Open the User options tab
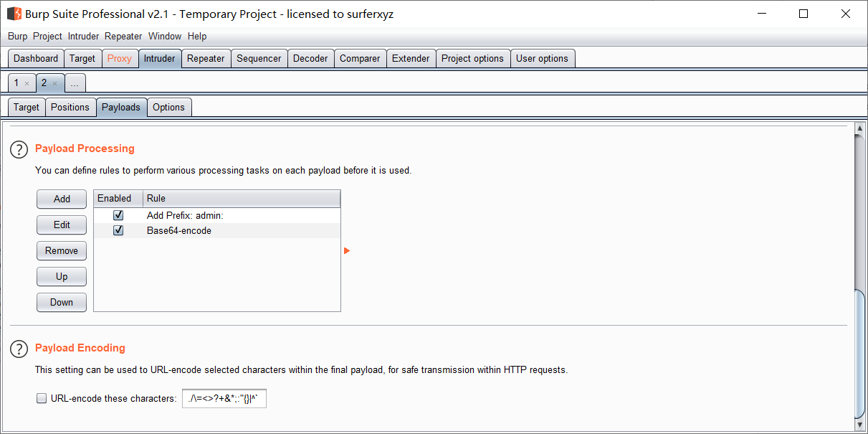868x434 pixels. point(542,59)
